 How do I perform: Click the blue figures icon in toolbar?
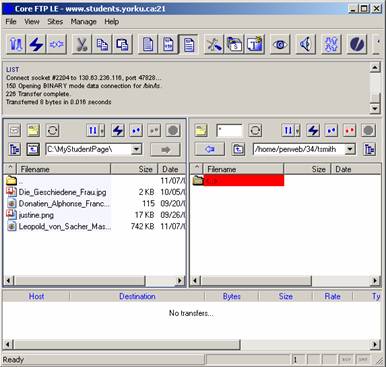331,44
